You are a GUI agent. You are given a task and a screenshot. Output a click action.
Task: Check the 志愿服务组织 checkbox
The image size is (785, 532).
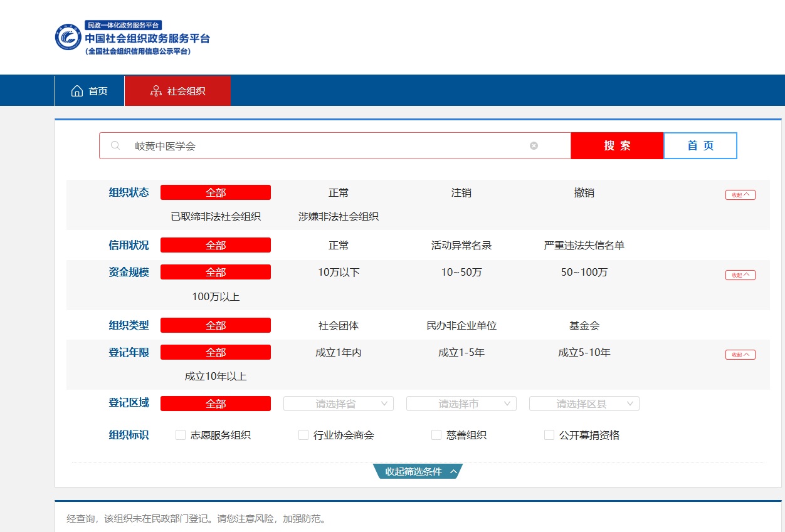tap(181, 435)
